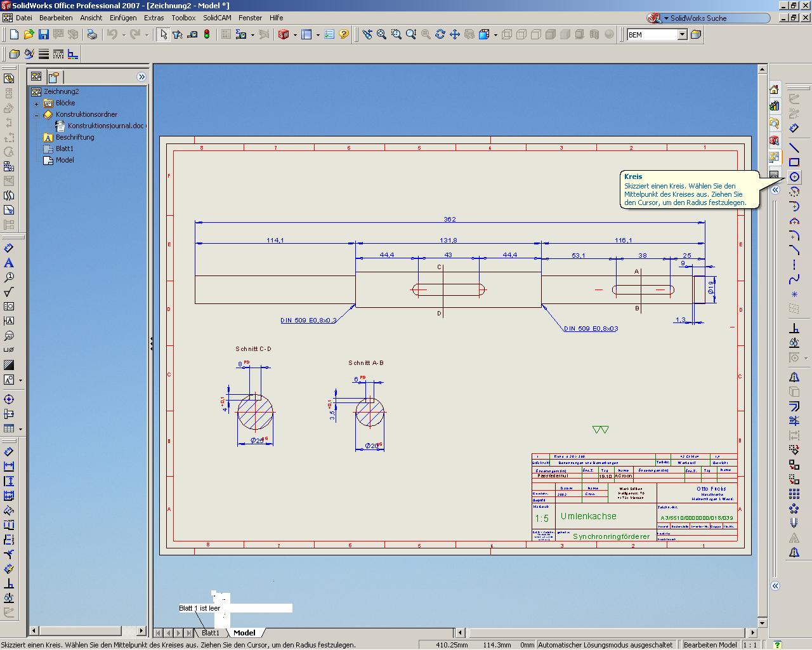Open the BEM layer dropdown
The width and height of the screenshot is (812, 650).
coord(682,34)
